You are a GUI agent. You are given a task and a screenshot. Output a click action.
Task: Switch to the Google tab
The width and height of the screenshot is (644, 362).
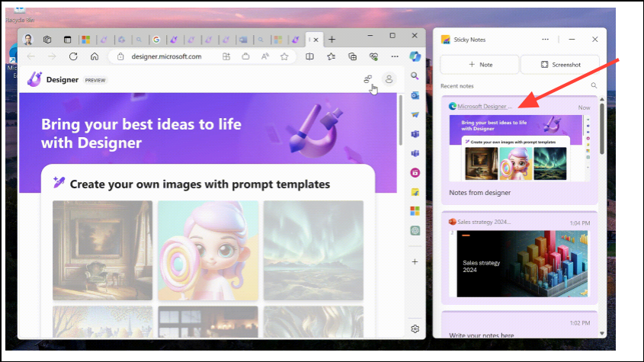click(x=156, y=40)
